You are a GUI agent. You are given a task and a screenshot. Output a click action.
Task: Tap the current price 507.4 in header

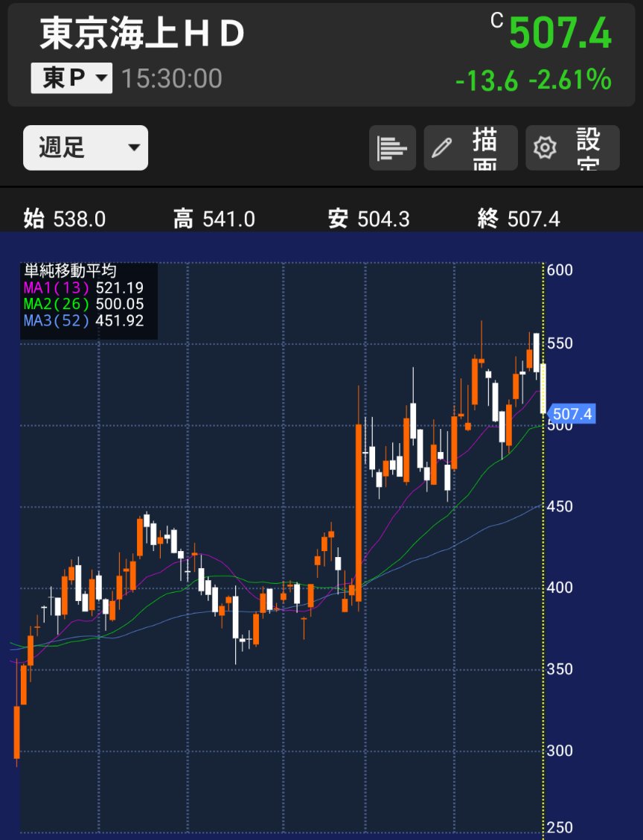(x=560, y=34)
